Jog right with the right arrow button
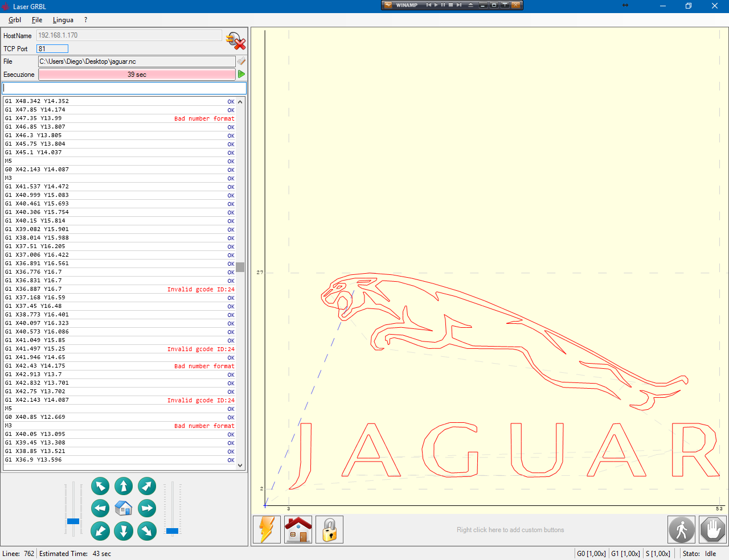 147,508
